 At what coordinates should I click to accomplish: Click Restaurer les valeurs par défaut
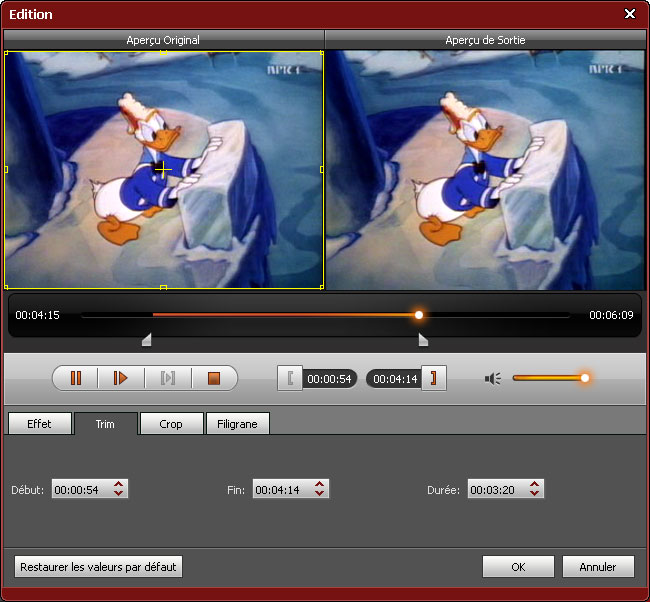click(98, 567)
